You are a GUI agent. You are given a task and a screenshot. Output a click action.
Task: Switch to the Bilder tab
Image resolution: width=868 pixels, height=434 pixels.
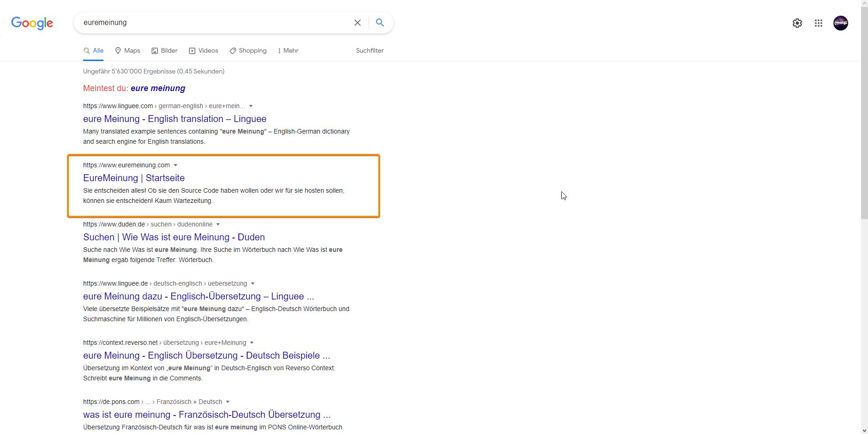click(164, 51)
